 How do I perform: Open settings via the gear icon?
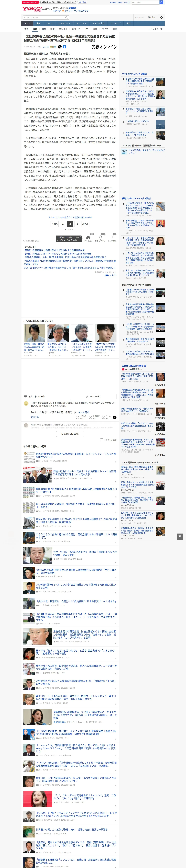pyautogui.click(x=161, y=17)
